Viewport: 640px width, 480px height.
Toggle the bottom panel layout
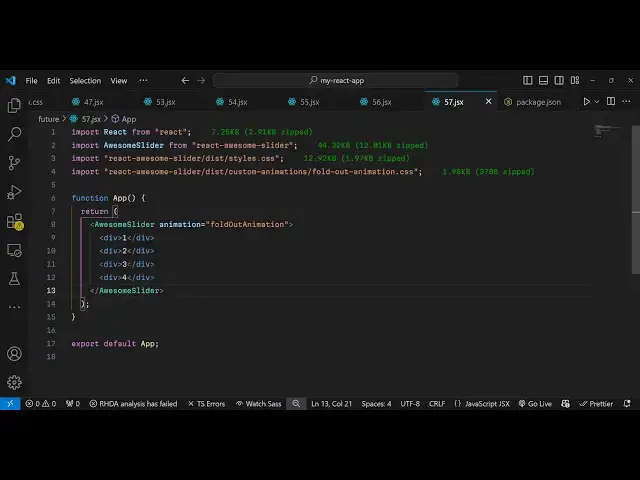[543, 80]
